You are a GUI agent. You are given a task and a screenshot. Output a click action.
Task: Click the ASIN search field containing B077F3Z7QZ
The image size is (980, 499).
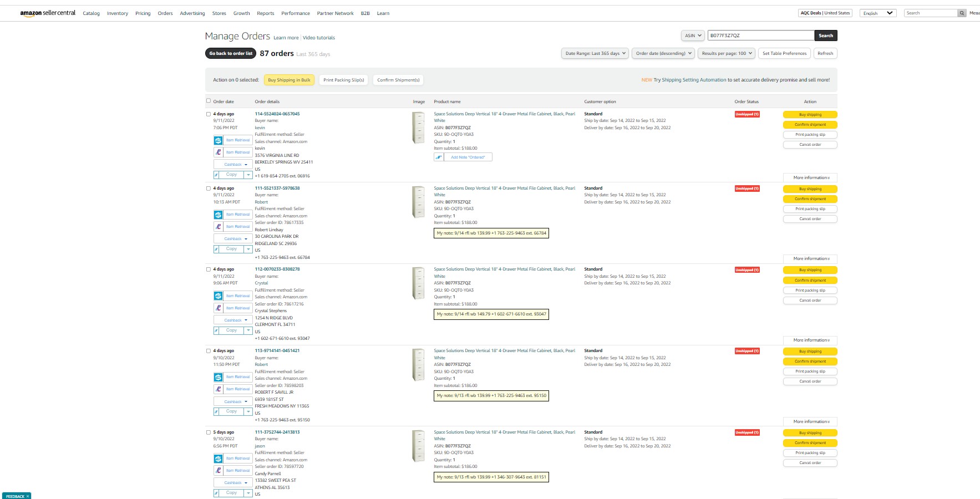pos(760,35)
